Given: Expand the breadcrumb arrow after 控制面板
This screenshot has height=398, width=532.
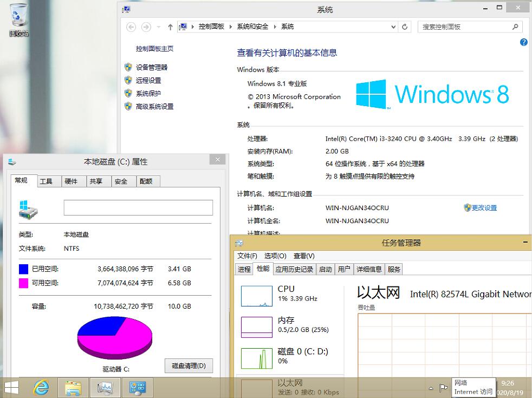Looking at the screenshot, I should pos(231,27).
